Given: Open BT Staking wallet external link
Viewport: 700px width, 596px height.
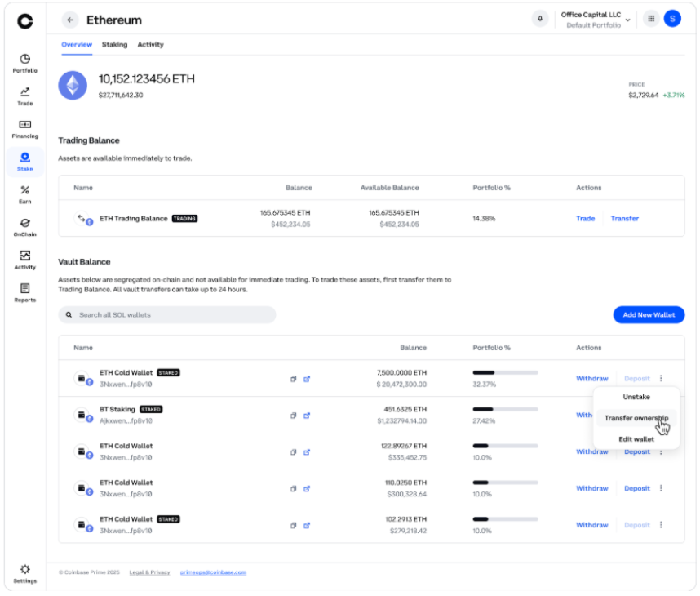Looking at the screenshot, I should [x=307, y=416].
